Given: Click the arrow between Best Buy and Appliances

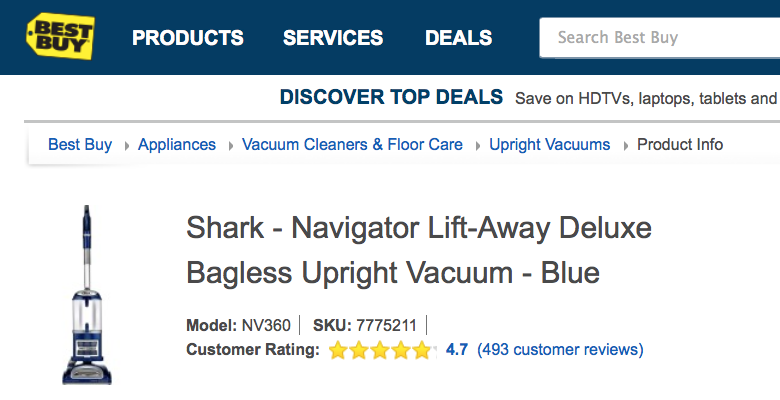Looking at the screenshot, I should tap(126, 145).
